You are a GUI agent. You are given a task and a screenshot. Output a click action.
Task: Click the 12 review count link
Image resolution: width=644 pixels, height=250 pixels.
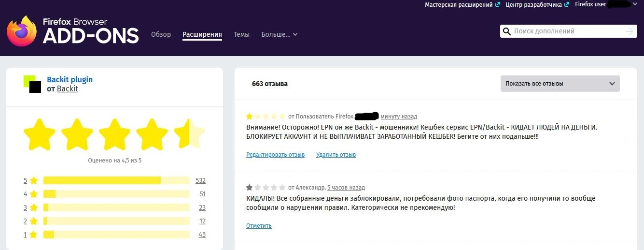pos(202,221)
